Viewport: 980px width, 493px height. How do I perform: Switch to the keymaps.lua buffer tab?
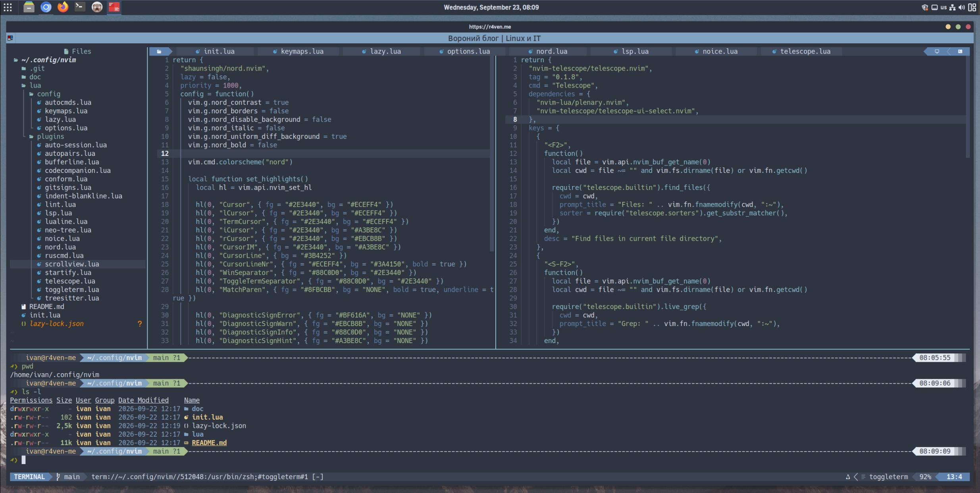click(298, 51)
